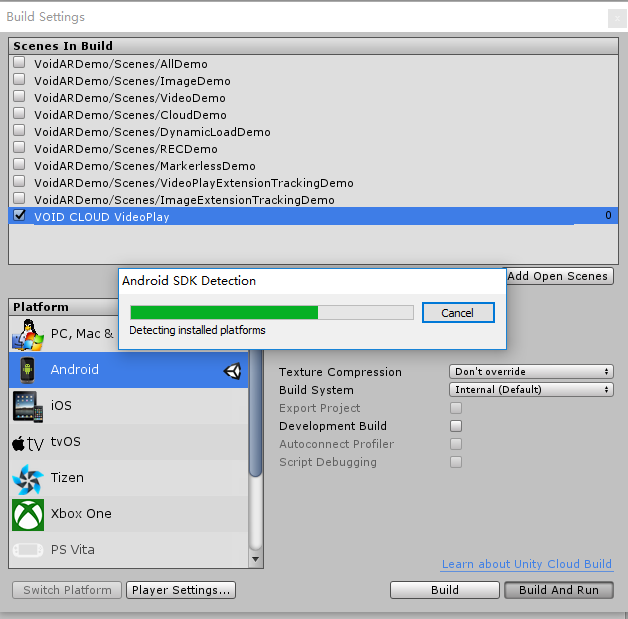Click the SDK detection progress bar

272,313
